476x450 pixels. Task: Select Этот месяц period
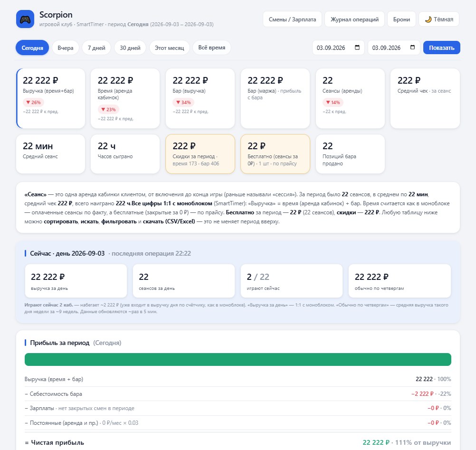170,48
